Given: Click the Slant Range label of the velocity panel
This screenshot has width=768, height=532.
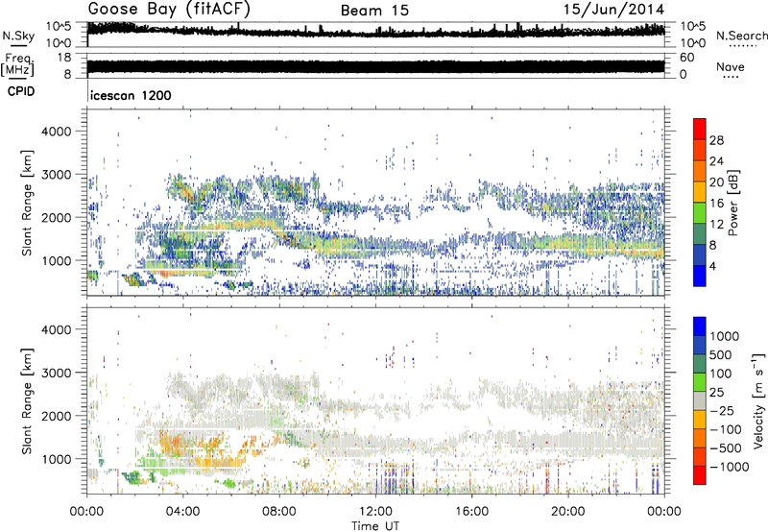Looking at the screenshot, I should (27, 401).
